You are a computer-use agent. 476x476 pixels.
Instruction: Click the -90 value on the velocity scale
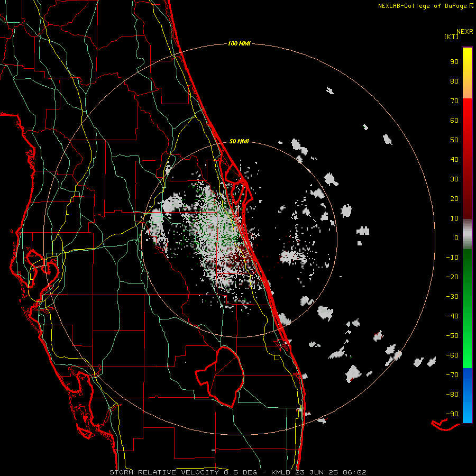click(x=452, y=414)
